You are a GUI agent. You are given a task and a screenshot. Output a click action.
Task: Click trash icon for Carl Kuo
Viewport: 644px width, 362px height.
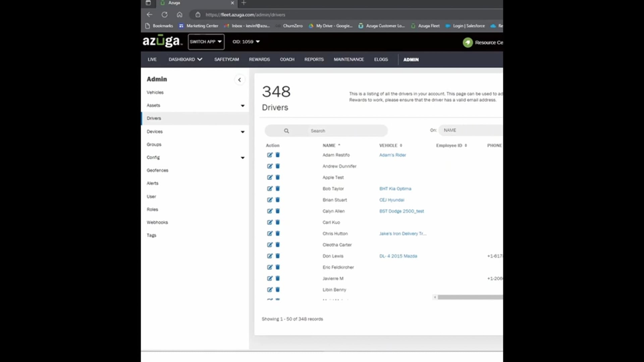[278, 222]
